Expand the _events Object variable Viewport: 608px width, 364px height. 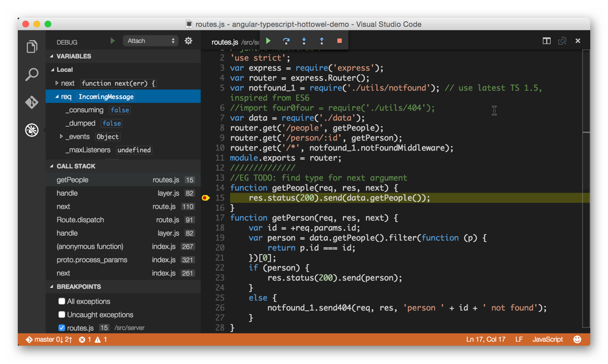point(61,137)
